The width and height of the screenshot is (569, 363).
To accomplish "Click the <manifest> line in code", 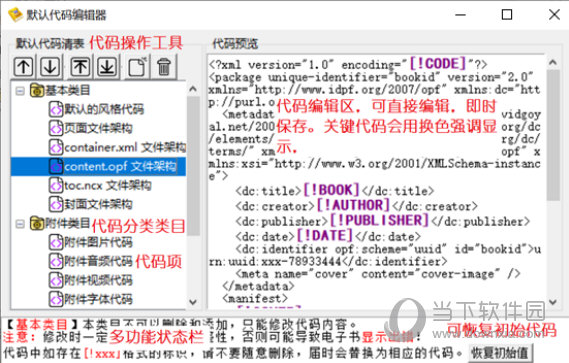I will pyautogui.click(x=255, y=299).
